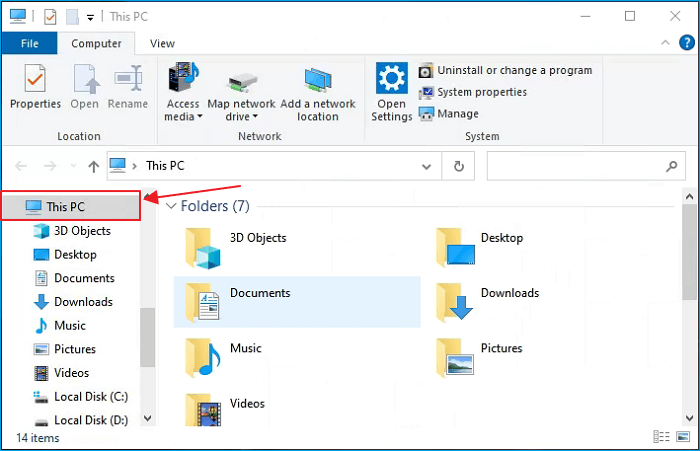Refresh the This PC location
This screenshot has width=700, height=451.
click(459, 166)
